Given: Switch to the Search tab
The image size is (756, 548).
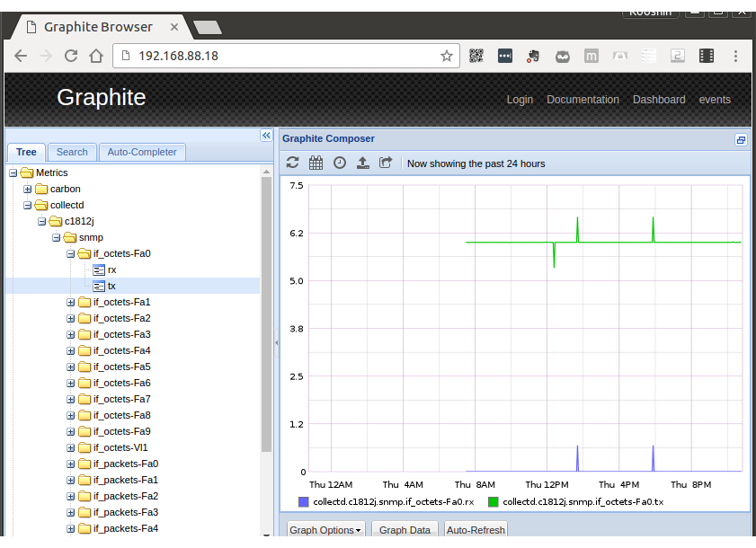Looking at the screenshot, I should tap(71, 152).
